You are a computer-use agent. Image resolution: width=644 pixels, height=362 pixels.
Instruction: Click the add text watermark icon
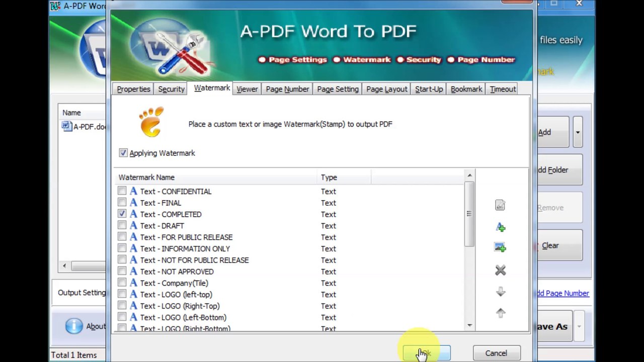click(x=500, y=227)
